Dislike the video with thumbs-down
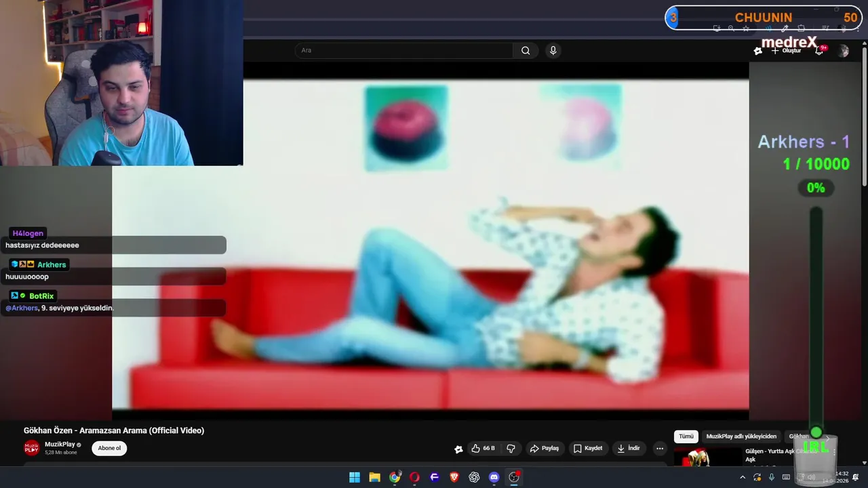868x488 pixels. pyautogui.click(x=511, y=448)
